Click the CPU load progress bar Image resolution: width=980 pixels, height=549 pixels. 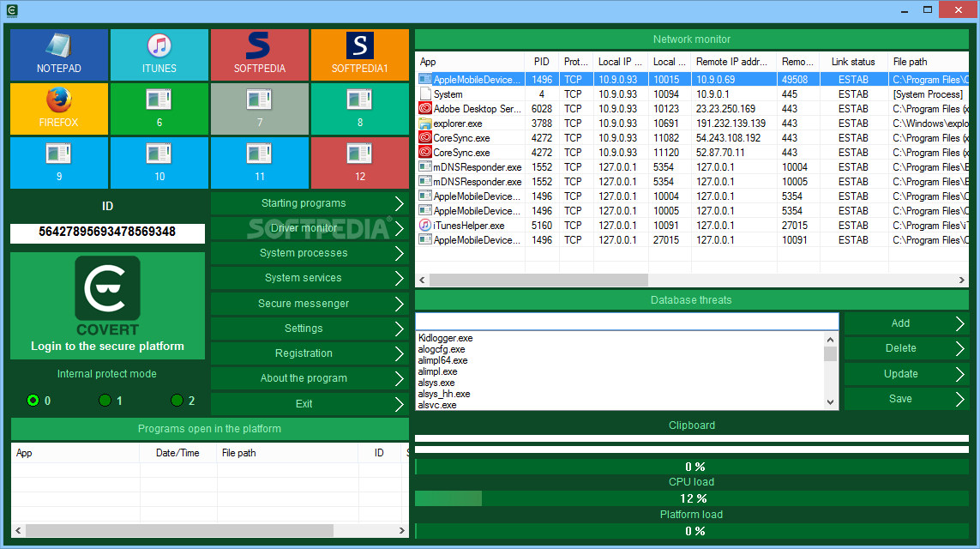coord(692,498)
